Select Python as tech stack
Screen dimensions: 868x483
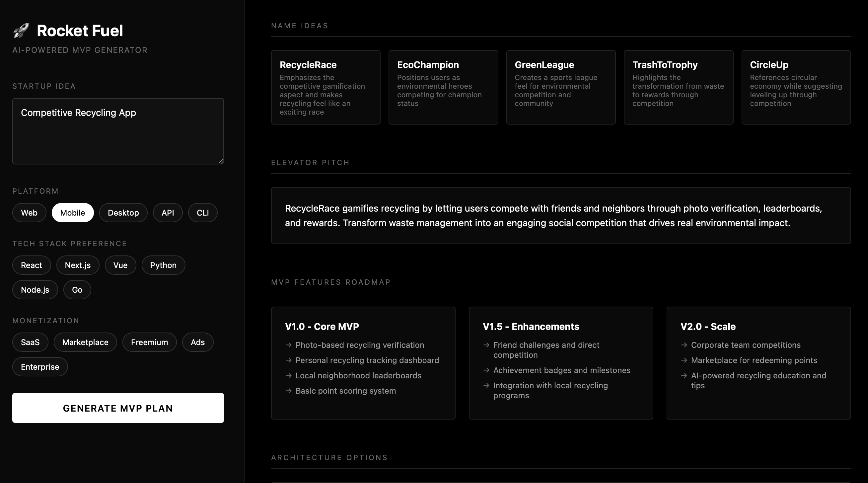163,265
